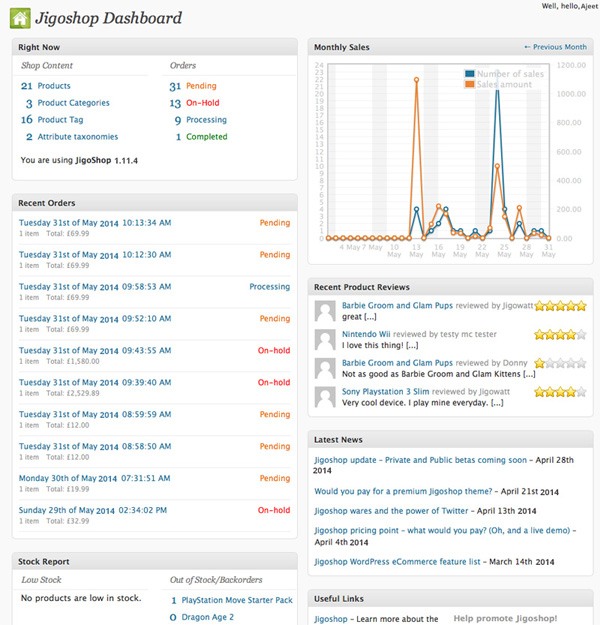
Task: Read 'Would you pay for a premium Jigoshop theme?' article
Action: 404,491
